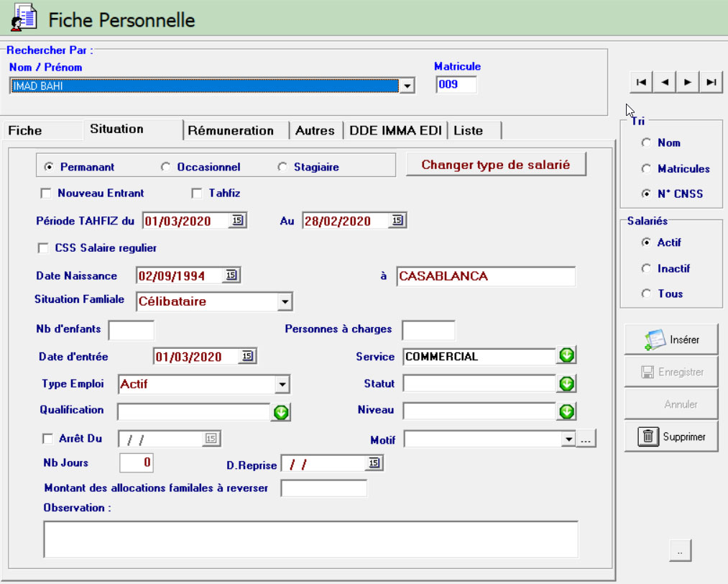The height and width of the screenshot is (584, 728).
Task: Expand the Situation Familiale dropdown
Action: pyautogui.click(x=285, y=302)
